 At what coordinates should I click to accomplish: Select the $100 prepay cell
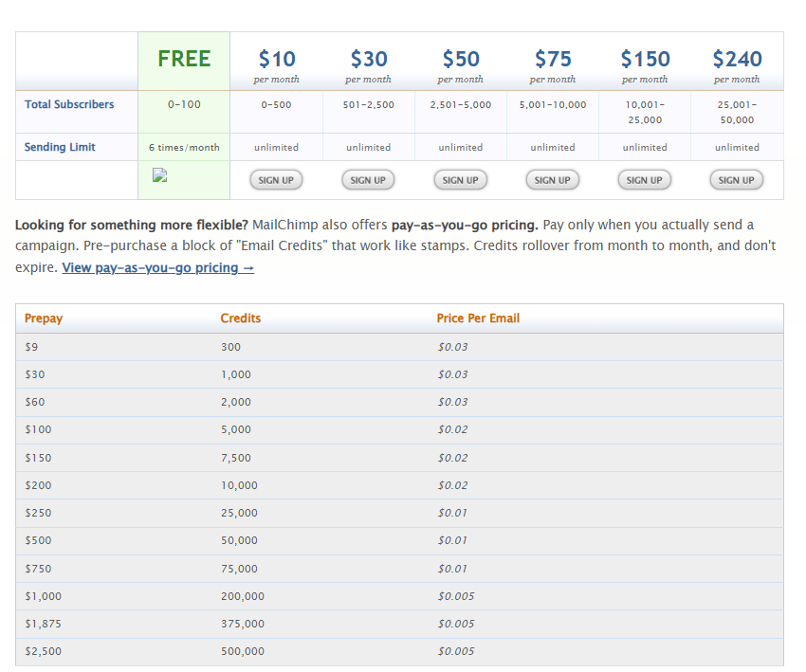(x=38, y=429)
